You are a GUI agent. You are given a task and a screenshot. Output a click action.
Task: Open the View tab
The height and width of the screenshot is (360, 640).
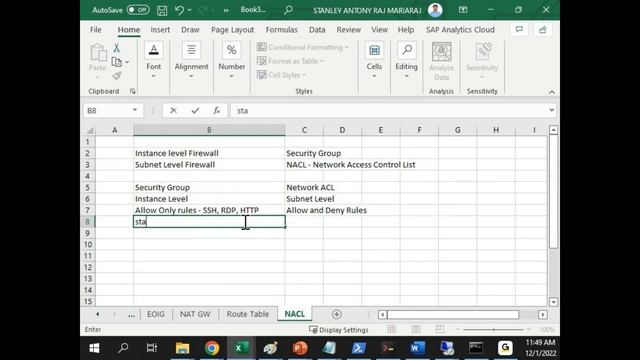(379, 30)
